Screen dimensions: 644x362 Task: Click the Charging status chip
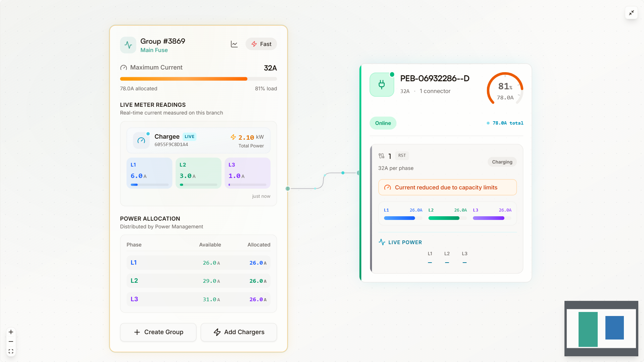(x=502, y=162)
